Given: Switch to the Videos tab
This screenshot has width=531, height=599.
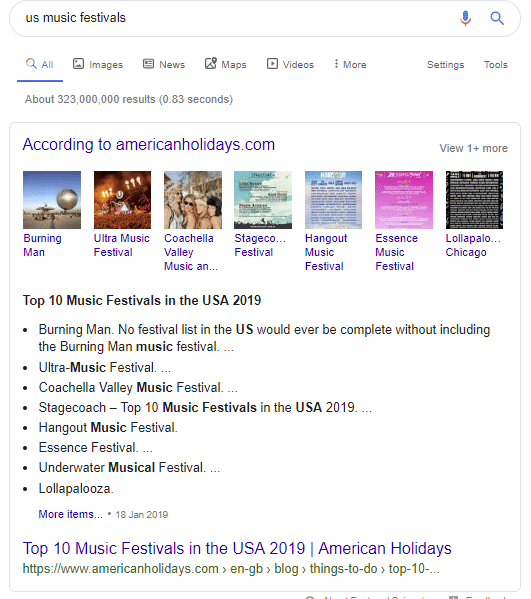Looking at the screenshot, I should tap(290, 64).
